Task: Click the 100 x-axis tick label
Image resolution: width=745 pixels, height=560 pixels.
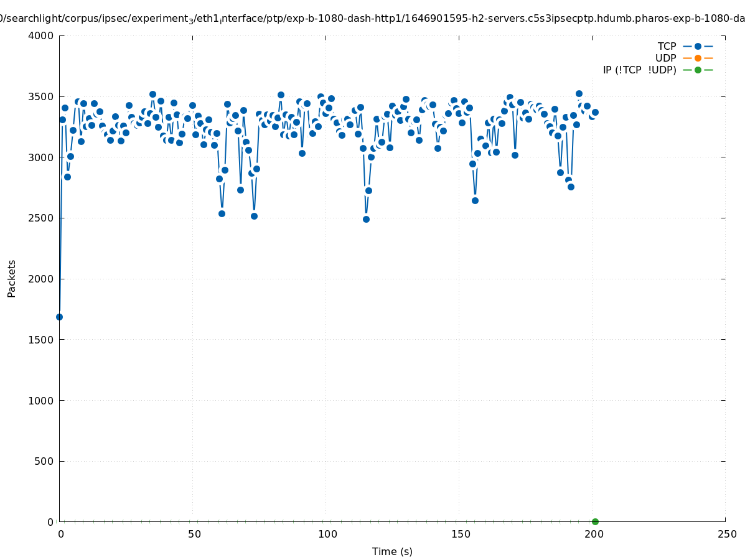Action: [x=327, y=534]
